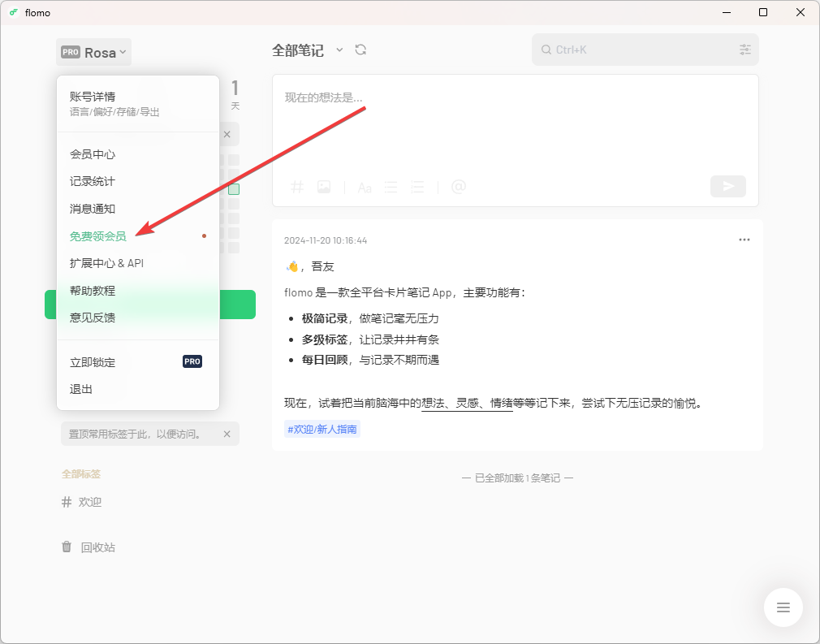
Task: Open text formatting with the Aa icon
Action: point(364,187)
